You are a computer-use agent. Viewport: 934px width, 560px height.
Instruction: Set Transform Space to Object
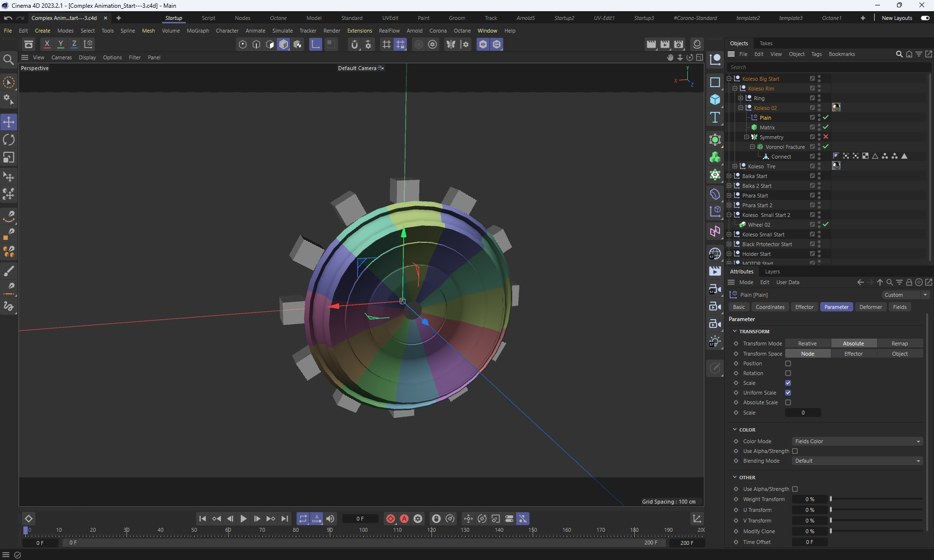click(899, 354)
